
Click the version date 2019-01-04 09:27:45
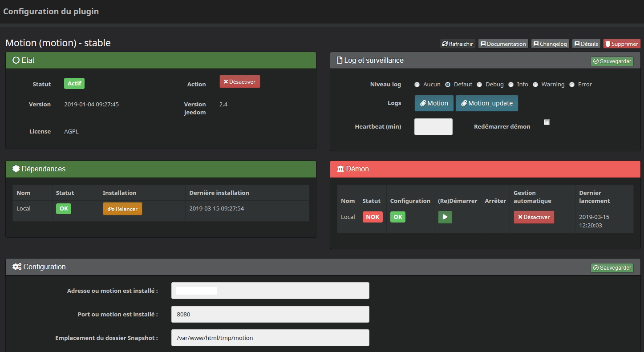click(91, 105)
